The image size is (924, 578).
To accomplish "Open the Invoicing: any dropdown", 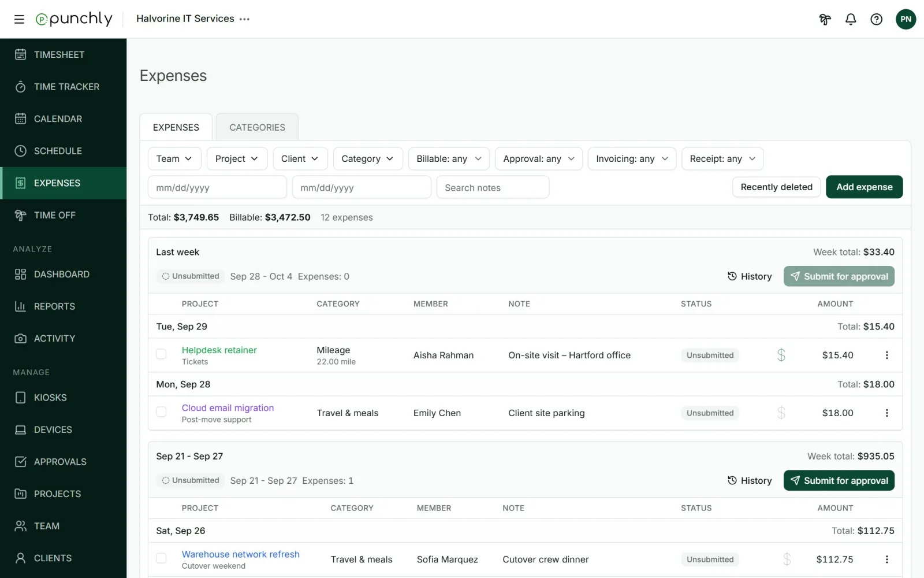I will coord(632,158).
